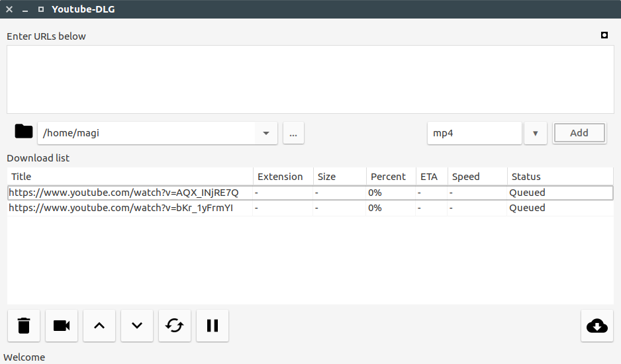Click the Add button
621x364 pixels.
tap(579, 132)
